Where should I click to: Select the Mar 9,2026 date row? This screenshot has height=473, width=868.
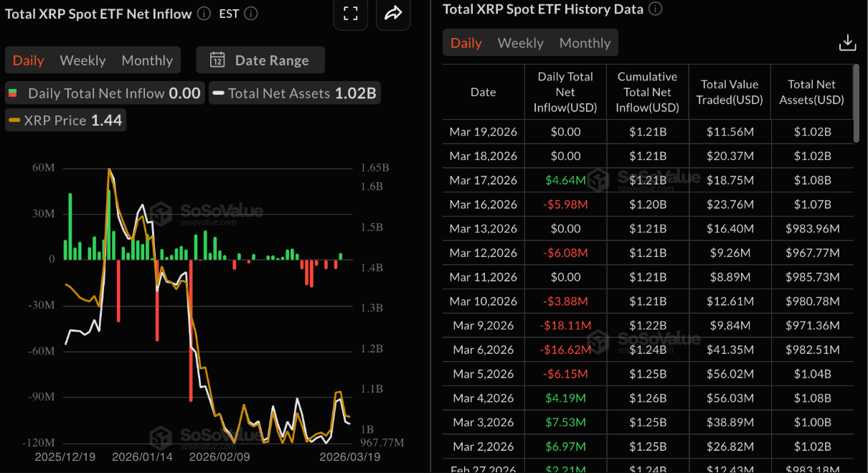point(483,325)
